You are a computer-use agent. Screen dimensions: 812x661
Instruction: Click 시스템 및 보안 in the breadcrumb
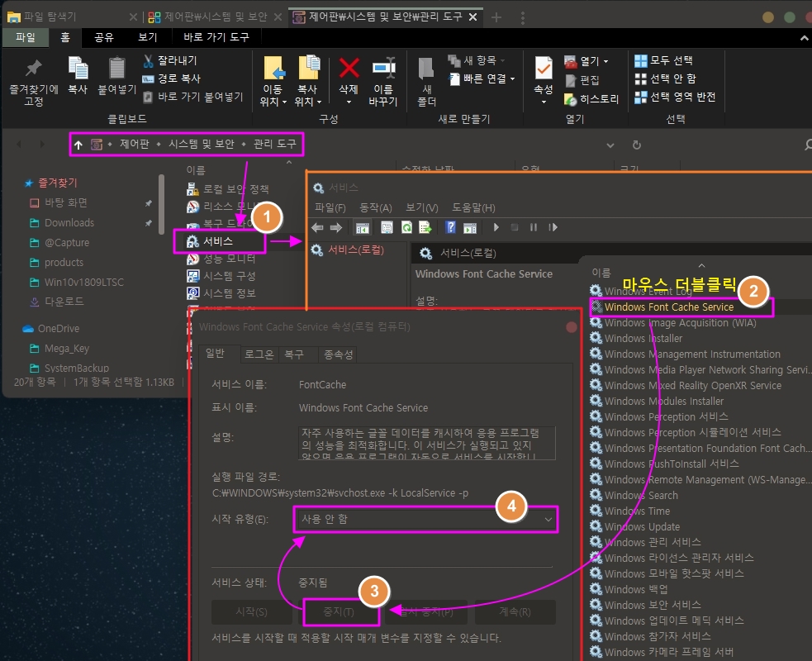(202, 144)
